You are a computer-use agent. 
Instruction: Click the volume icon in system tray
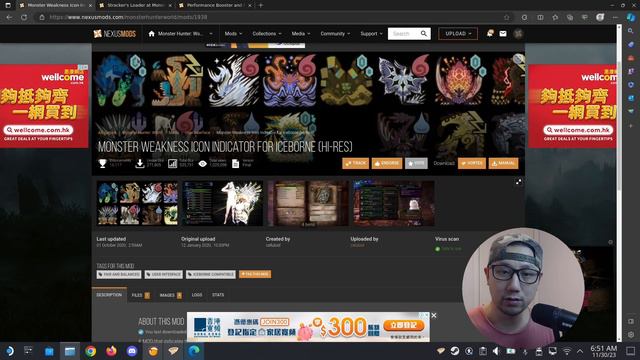pos(496,351)
